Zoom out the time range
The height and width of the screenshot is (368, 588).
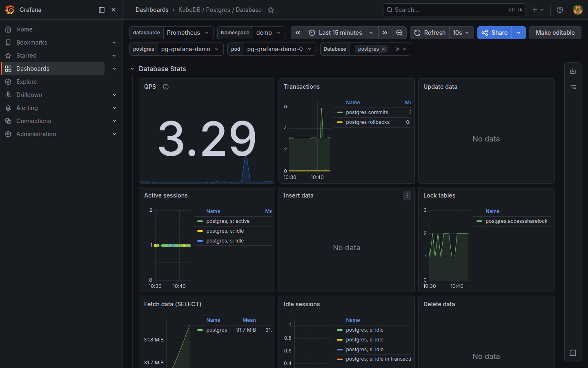(399, 33)
